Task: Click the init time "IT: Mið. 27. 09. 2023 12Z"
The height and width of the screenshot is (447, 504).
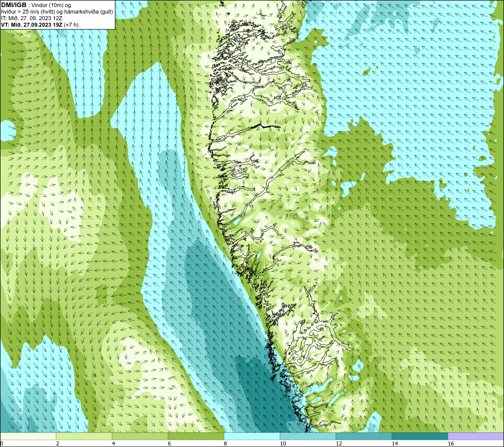Action: (32, 18)
